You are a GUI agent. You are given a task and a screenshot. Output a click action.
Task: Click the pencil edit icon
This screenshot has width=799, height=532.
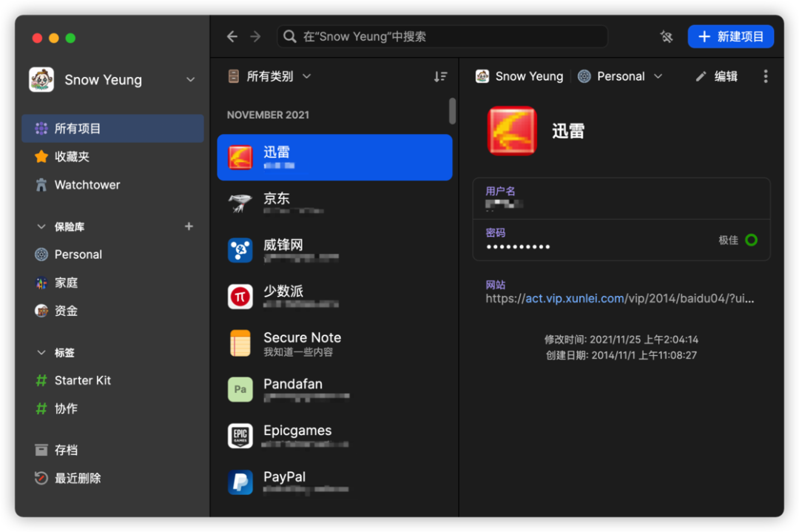point(701,76)
